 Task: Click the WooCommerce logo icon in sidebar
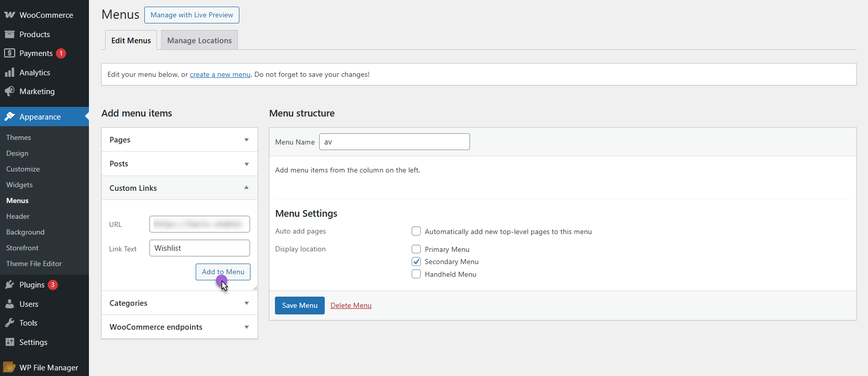(x=10, y=15)
